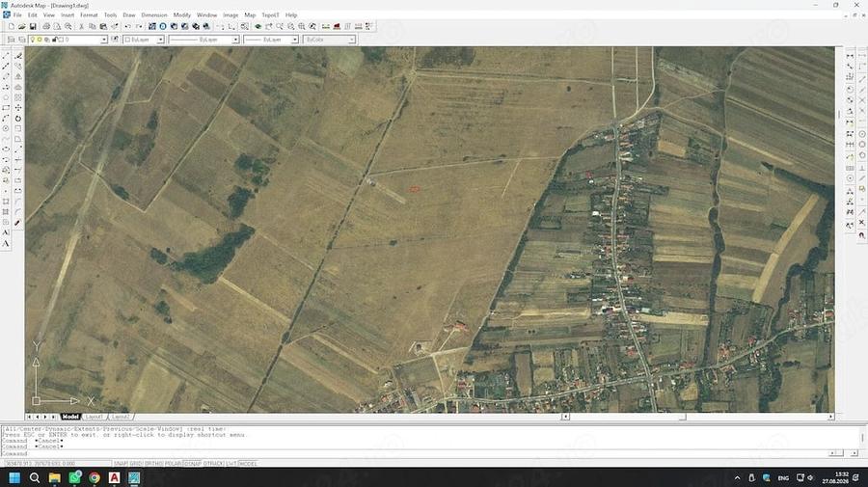This screenshot has width=868, height=487.
Task: Click the last-tab navigation arrow
Action: click(53, 417)
